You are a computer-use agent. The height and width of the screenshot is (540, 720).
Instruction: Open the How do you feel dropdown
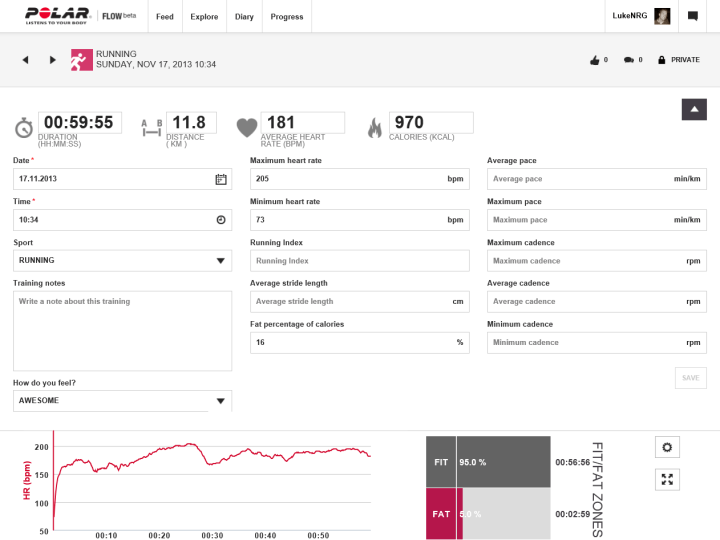123,401
